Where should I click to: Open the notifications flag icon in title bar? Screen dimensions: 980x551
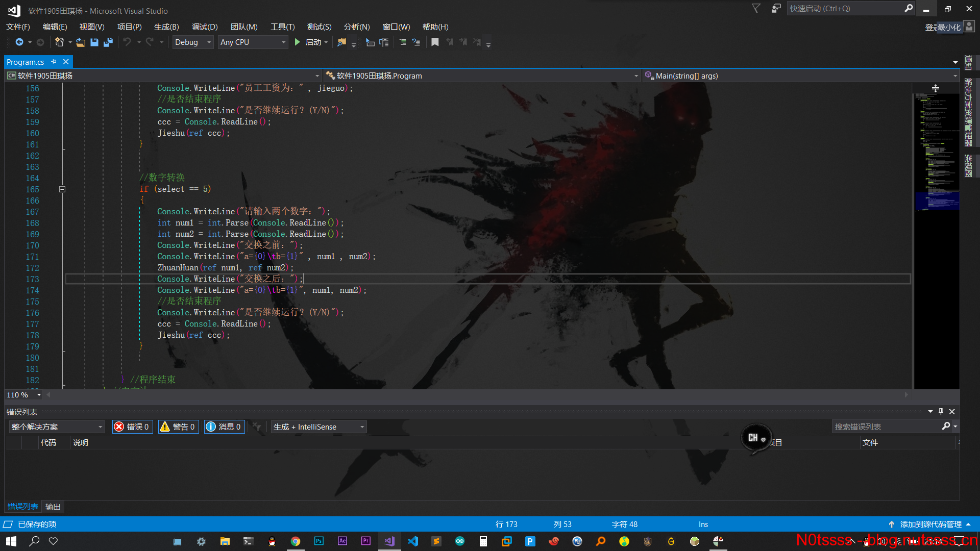click(x=756, y=8)
